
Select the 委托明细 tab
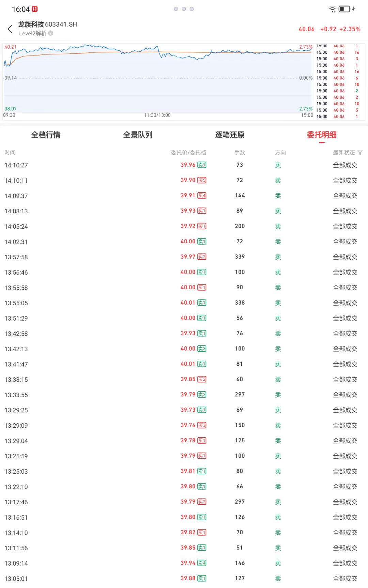322,135
